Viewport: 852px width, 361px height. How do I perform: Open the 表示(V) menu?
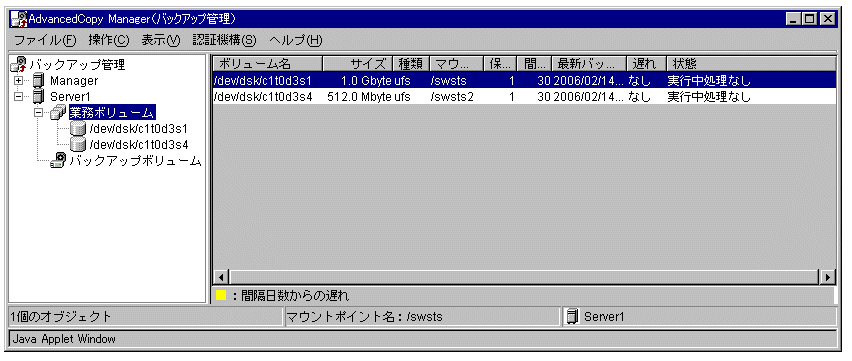(160, 40)
